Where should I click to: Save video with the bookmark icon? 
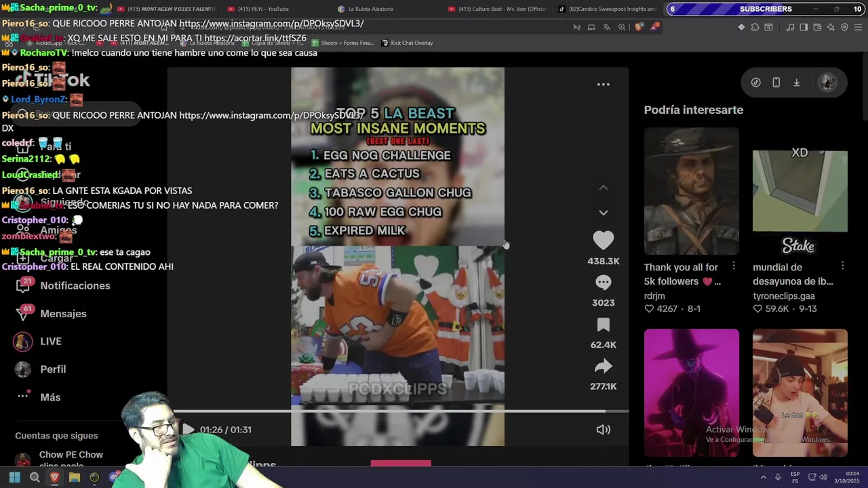pos(603,325)
